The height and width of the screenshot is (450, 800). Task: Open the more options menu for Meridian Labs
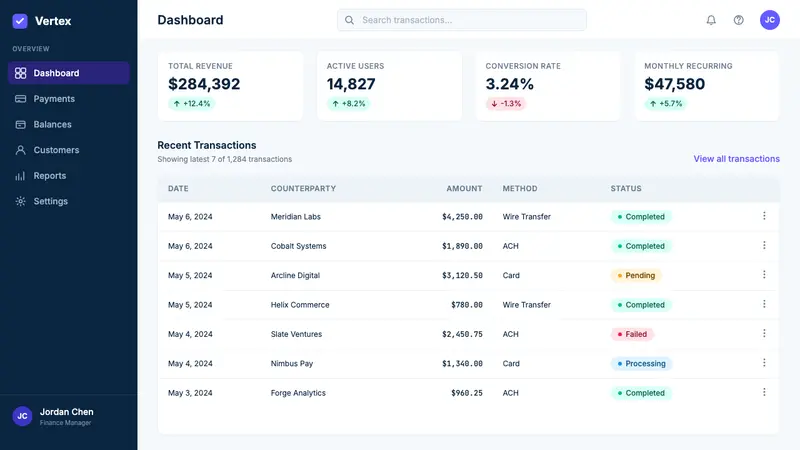pyautogui.click(x=764, y=216)
